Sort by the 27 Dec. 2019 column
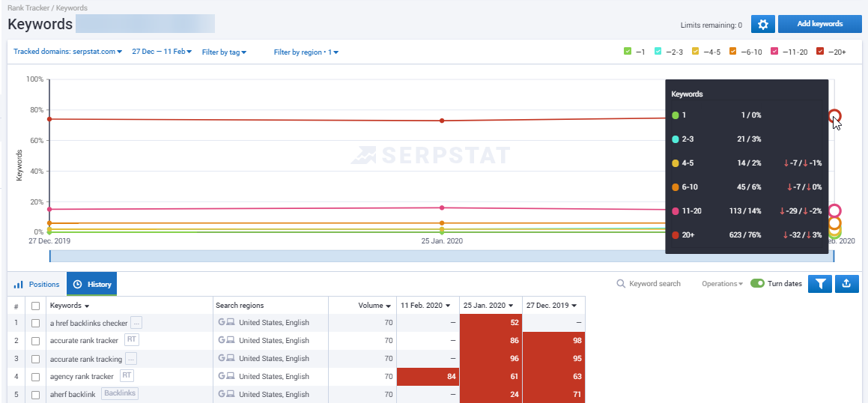Screen dimensions: 868x403 point(551,305)
